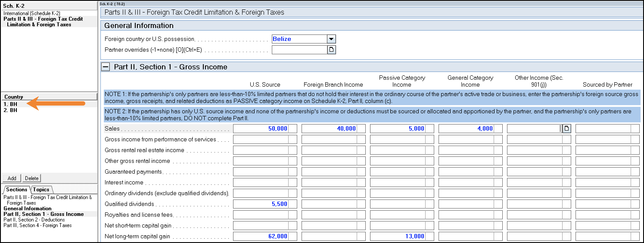
Task: Select country entry 2. BH
Action: coord(49,110)
